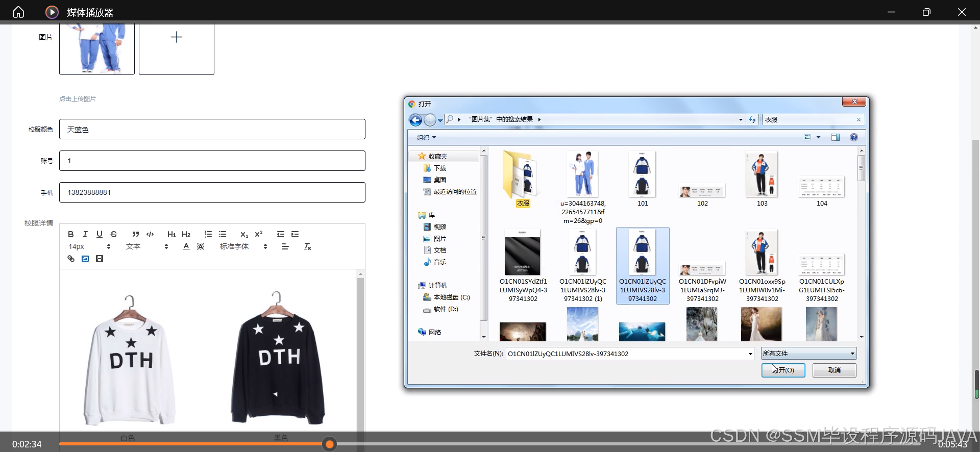Select the uploaded uniform image thumbnail

(97, 48)
